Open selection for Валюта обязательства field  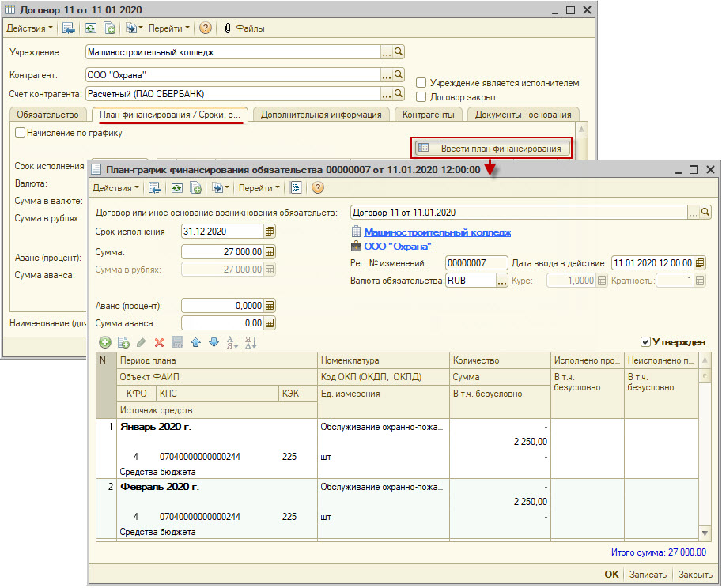click(501, 281)
